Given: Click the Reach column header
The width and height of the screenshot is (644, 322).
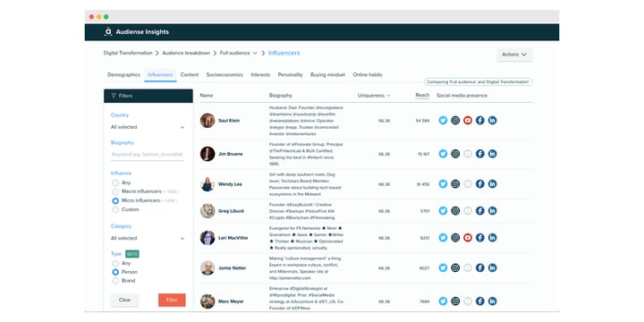Looking at the screenshot, I should [x=422, y=96].
